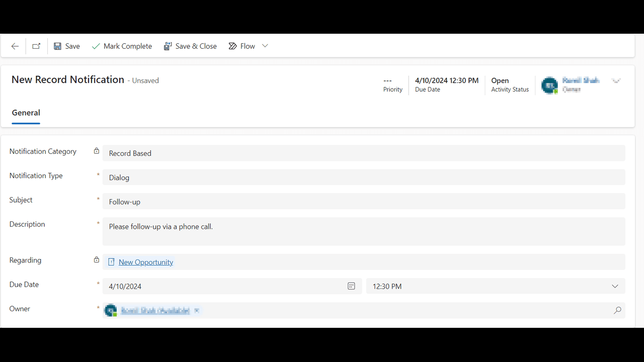
Task: Click the Notification Type field showing Dialog
Action: 364,177
